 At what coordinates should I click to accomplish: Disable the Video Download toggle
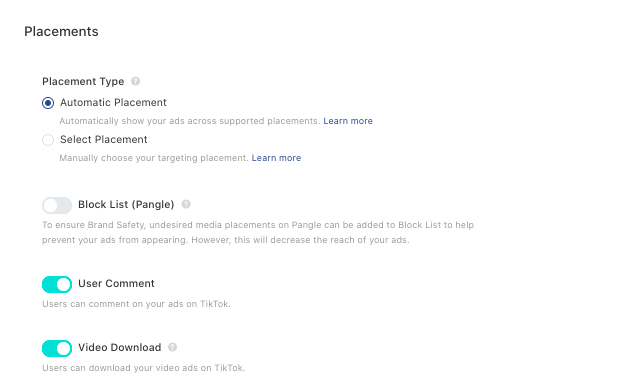click(x=57, y=348)
